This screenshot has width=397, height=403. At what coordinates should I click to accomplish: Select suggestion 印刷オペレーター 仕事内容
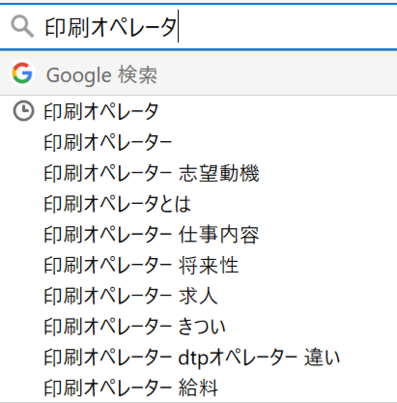(198, 235)
